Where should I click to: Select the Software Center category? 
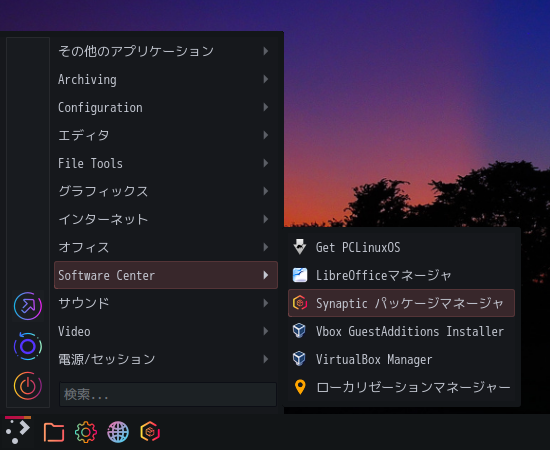[x=166, y=275]
